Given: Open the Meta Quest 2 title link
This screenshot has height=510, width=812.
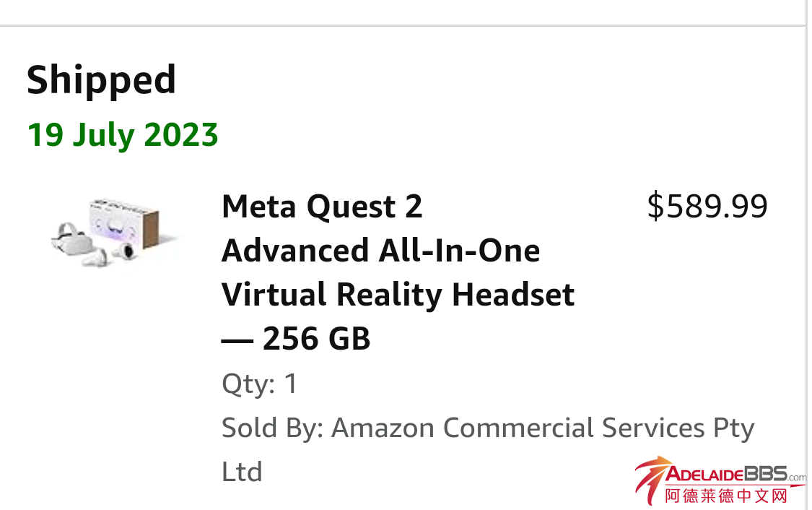Looking at the screenshot, I should [x=322, y=207].
